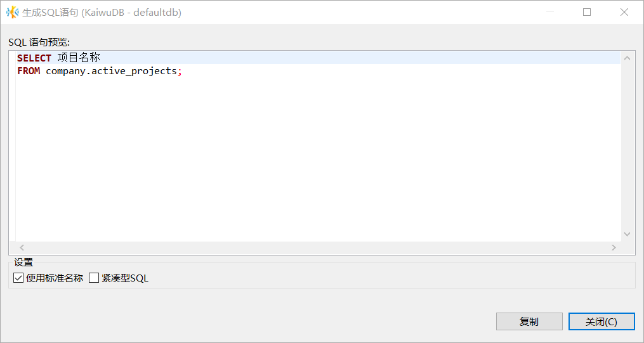
Task: Uncheck the 使用标准名称 checkbox
Action: click(x=18, y=278)
